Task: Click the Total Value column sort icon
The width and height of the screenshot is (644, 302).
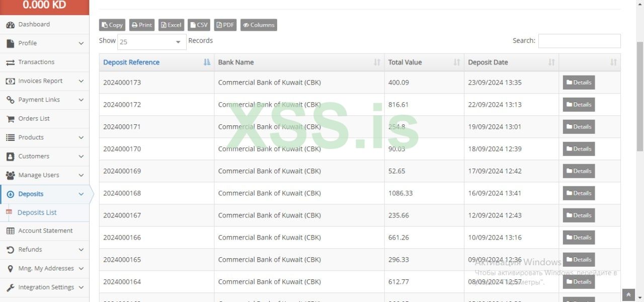Action: coord(457,62)
